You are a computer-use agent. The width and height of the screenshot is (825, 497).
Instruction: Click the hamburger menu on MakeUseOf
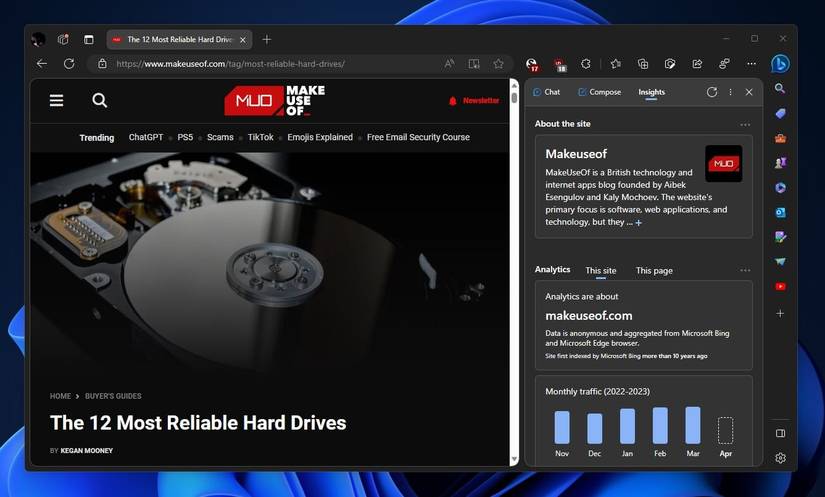(x=57, y=100)
